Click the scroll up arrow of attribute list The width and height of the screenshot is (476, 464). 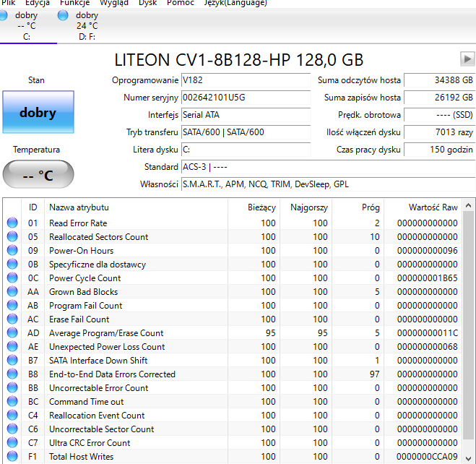pos(468,206)
